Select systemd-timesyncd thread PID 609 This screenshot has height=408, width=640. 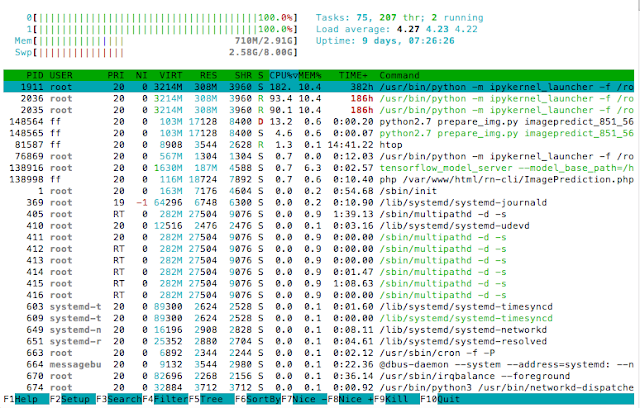point(318,318)
